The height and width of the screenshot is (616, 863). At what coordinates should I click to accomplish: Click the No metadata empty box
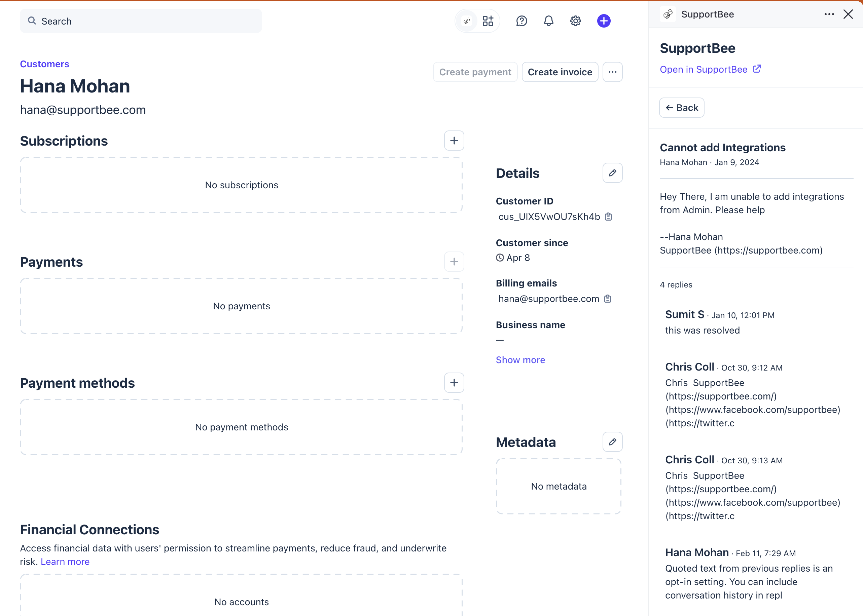(559, 486)
